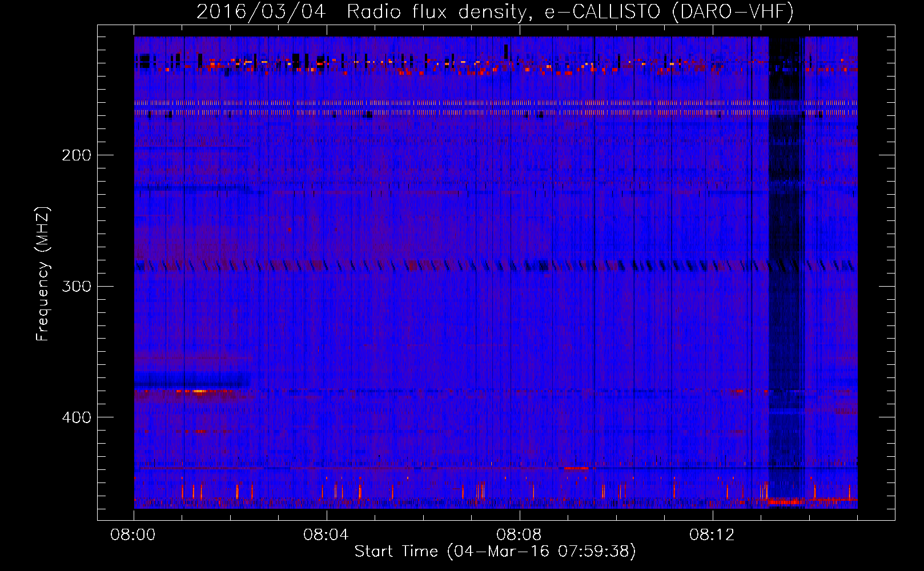The width and height of the screenshot is (924, 571).
Task: Click the 'Frequency (MHZ)' axis label
Action: click(x=43, y=274)
